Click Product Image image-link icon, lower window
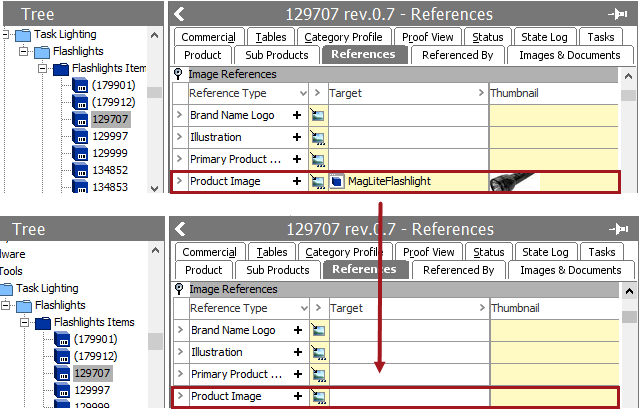This screenshot has height=409, width=639. pos(319,396)
